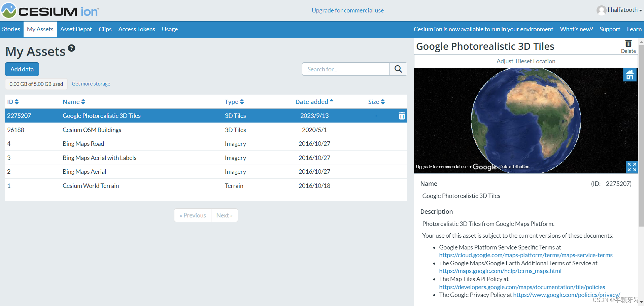
Task: Sort the table by the ID column
Action: 13,102
